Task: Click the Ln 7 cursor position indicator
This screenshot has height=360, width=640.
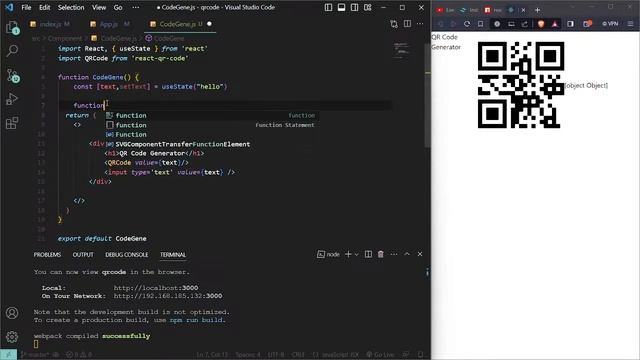Action: coord(212,355)
